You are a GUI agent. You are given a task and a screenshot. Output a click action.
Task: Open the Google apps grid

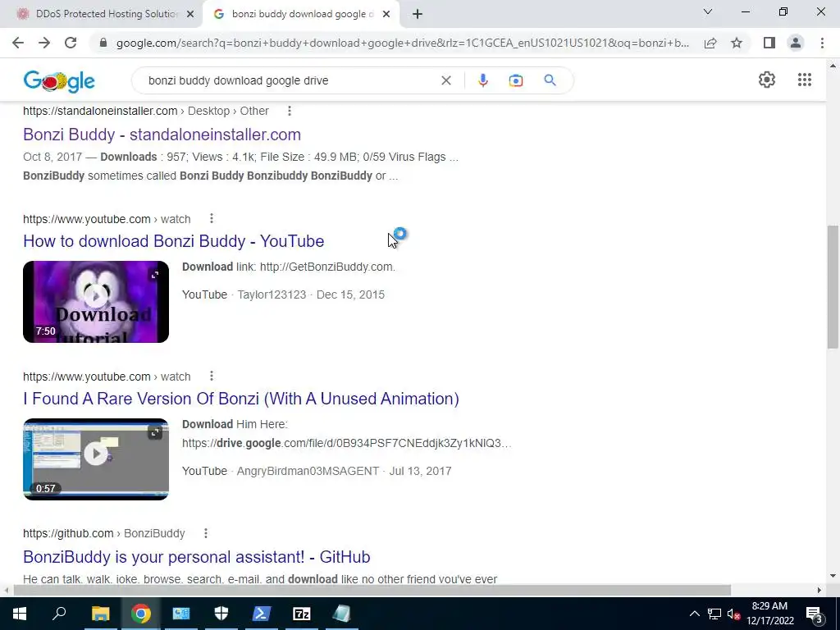804,80
